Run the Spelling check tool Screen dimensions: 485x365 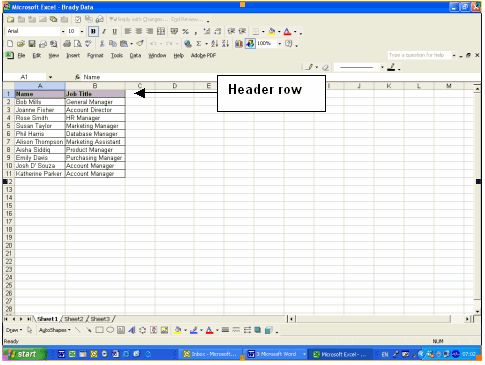(x=88, y=44)
